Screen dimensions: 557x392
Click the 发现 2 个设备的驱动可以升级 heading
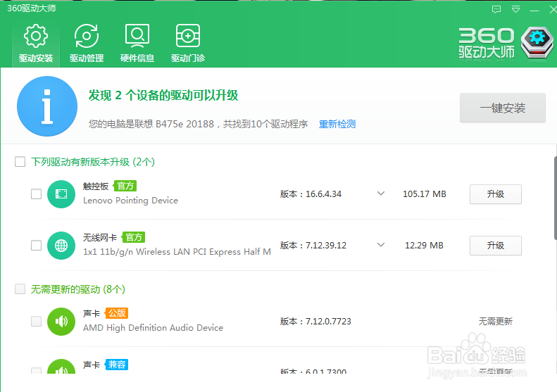click(x=163, y=95)
